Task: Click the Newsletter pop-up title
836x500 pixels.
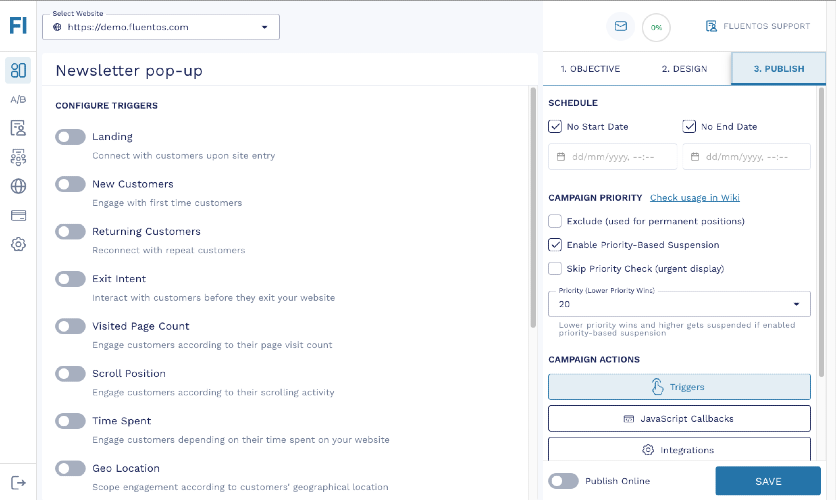Action: (x=129, y=71)
